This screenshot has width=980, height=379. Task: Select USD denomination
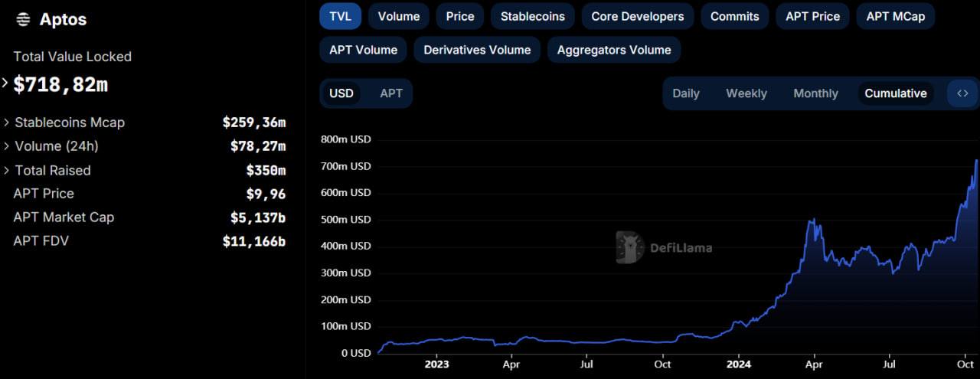point(341,93)
